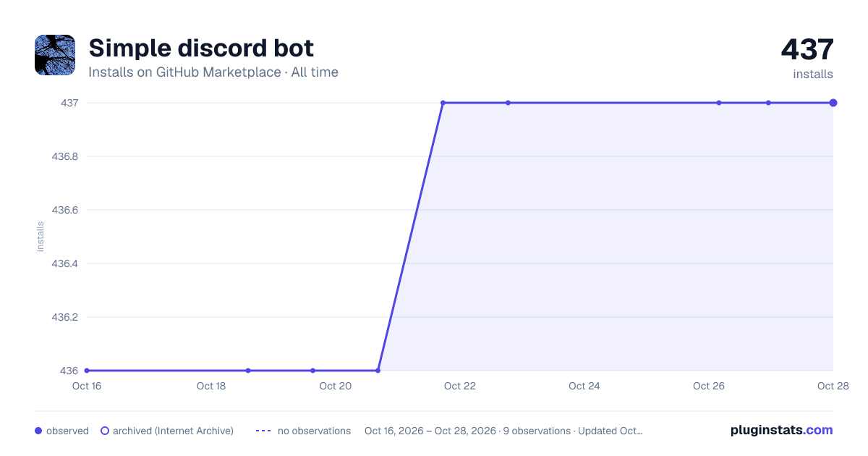Click the 'archived (Internet Archive)' legend label

173,431
